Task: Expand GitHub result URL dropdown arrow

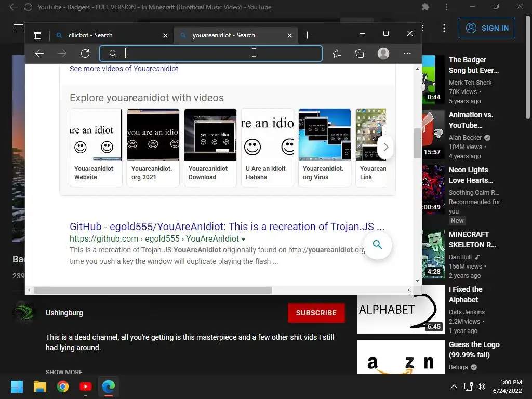Action: point(243,239)
